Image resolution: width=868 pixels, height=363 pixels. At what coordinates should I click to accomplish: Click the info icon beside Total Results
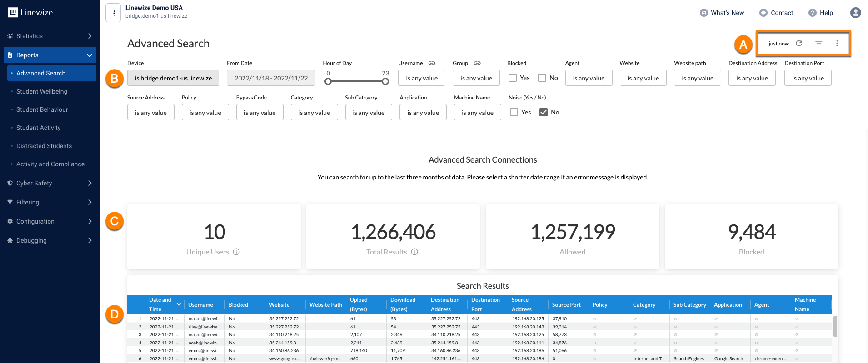(414, 252)
